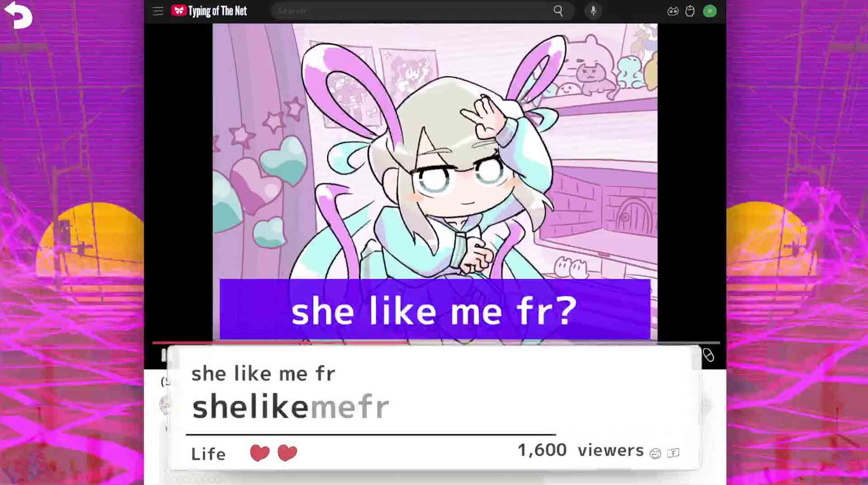Click the yen money icon near viewers

(x=673, y=452)
